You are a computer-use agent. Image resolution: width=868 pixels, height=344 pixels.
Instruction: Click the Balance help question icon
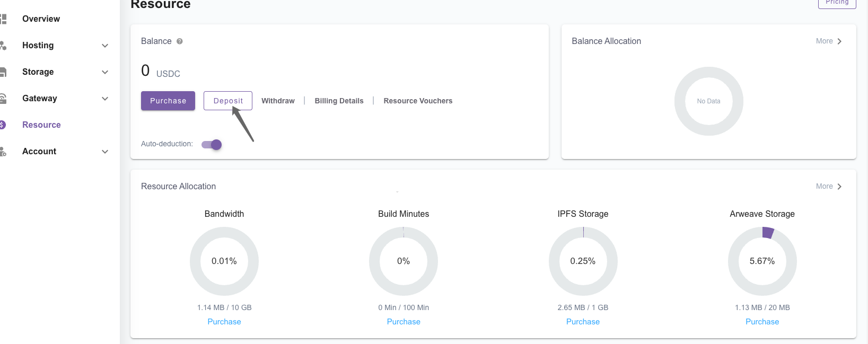tap(180, 41)
